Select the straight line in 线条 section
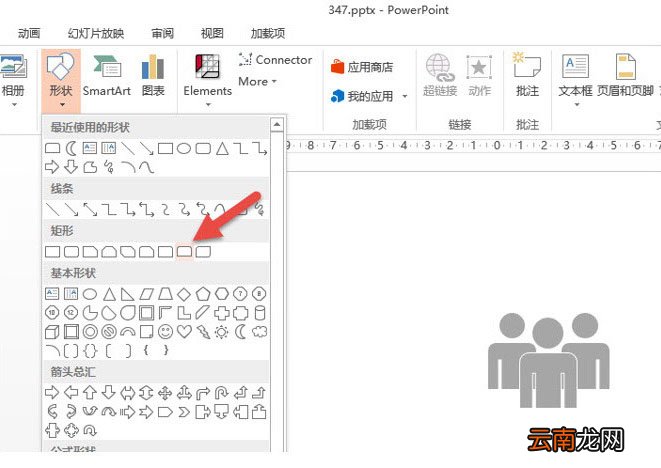 click(52, 210)
